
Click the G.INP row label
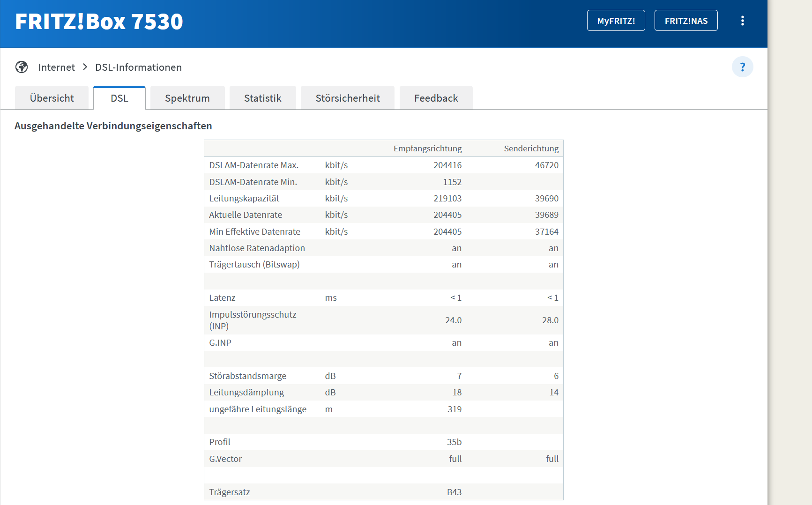pos(220,342)
